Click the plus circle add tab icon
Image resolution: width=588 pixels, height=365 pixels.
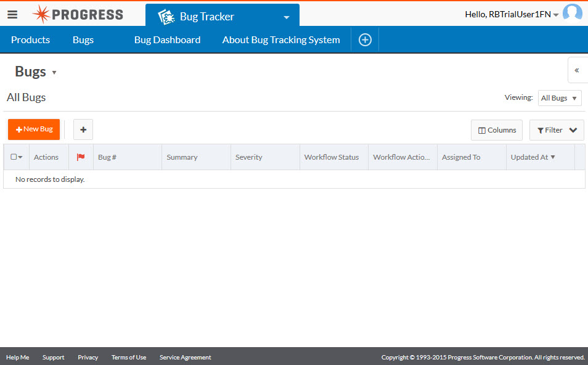tap(365, 40)
